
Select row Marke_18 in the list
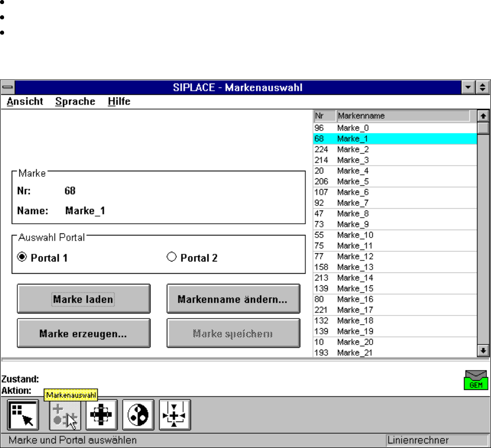pos(395,321)
